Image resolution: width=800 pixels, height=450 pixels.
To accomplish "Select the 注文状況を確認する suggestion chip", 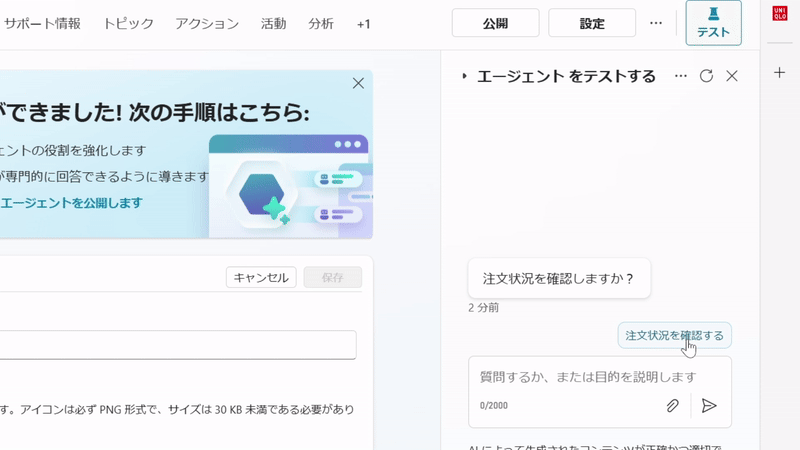I will pos(674,335).
